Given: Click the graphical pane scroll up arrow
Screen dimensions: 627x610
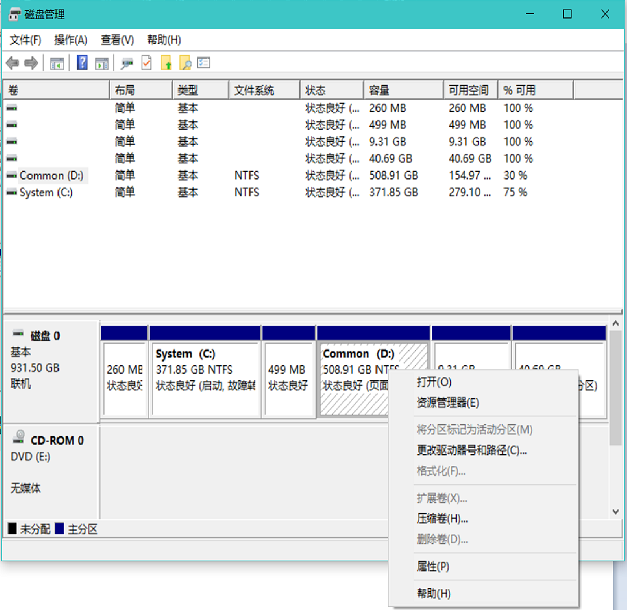Looking at the screenshot, I should 616,323.
